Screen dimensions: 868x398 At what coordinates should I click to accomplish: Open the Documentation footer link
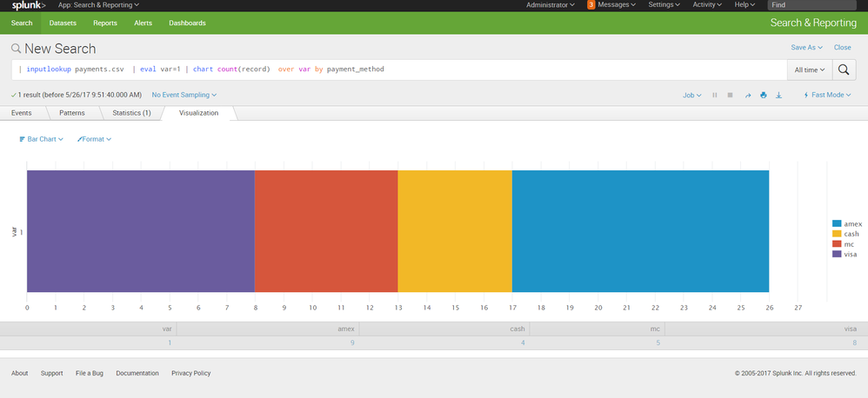click(x=137, y=373)
